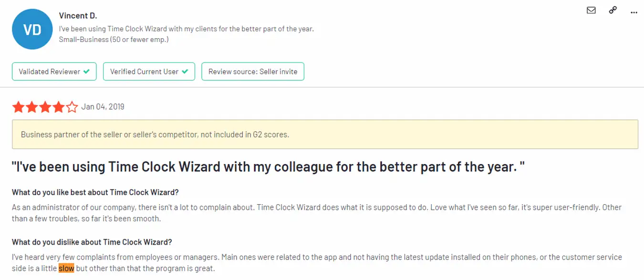Open the ellipsis options menu

point(633,11)
